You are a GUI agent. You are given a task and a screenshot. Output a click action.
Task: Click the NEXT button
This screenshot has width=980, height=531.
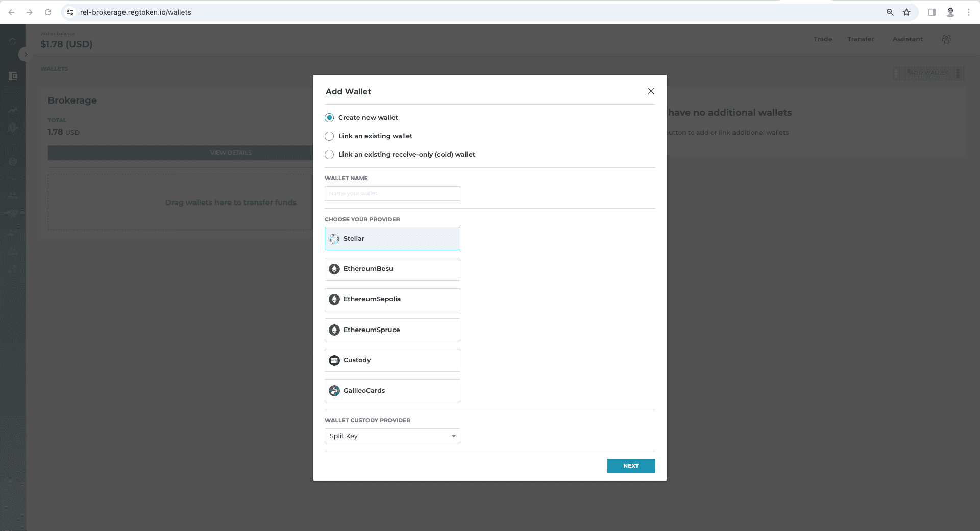(x=631, y=466)
